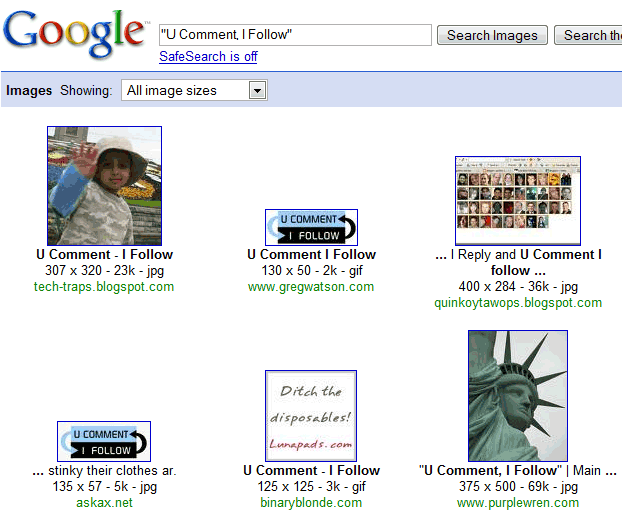Click the Search Images button
The height and width of the screenshot is (516, 622).
click(492, 35)
